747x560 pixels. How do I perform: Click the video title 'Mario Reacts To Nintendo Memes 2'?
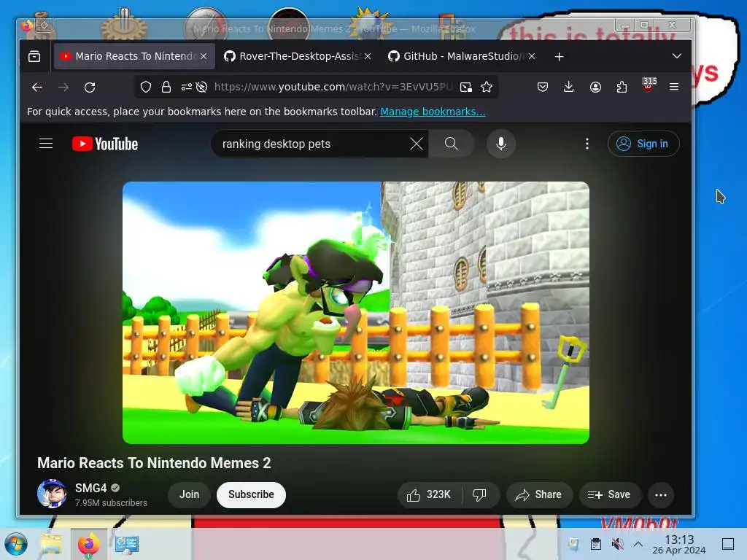tap(154, 463)
